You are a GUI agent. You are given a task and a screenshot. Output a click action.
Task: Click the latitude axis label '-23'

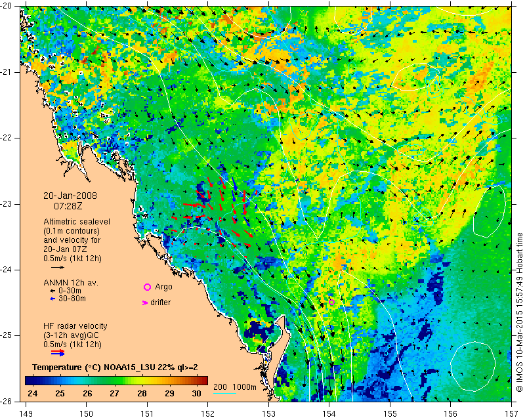tap(7, 204)
